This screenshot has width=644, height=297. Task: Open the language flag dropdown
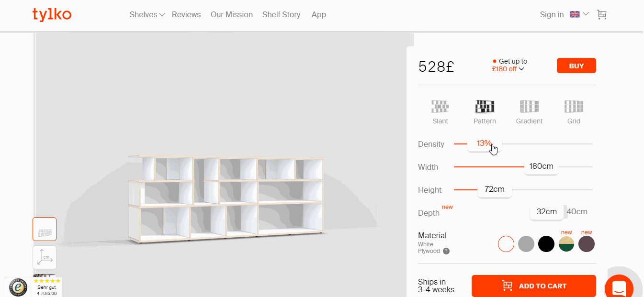[579, 14]
